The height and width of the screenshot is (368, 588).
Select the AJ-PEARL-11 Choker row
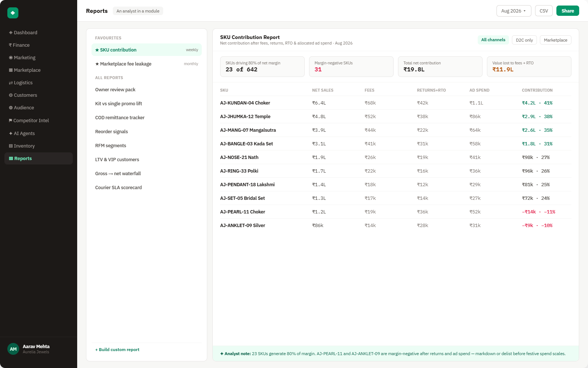(x=396, y=212)
